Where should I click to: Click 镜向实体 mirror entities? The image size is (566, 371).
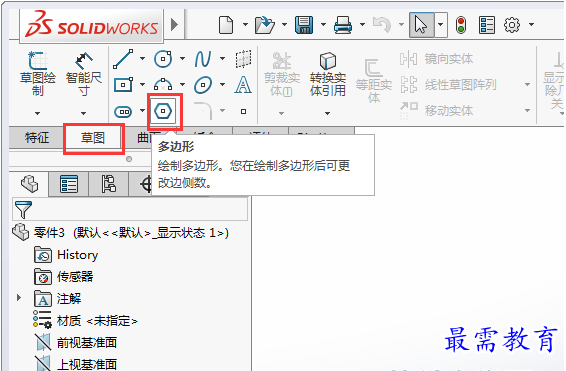(x=436, y=59)
